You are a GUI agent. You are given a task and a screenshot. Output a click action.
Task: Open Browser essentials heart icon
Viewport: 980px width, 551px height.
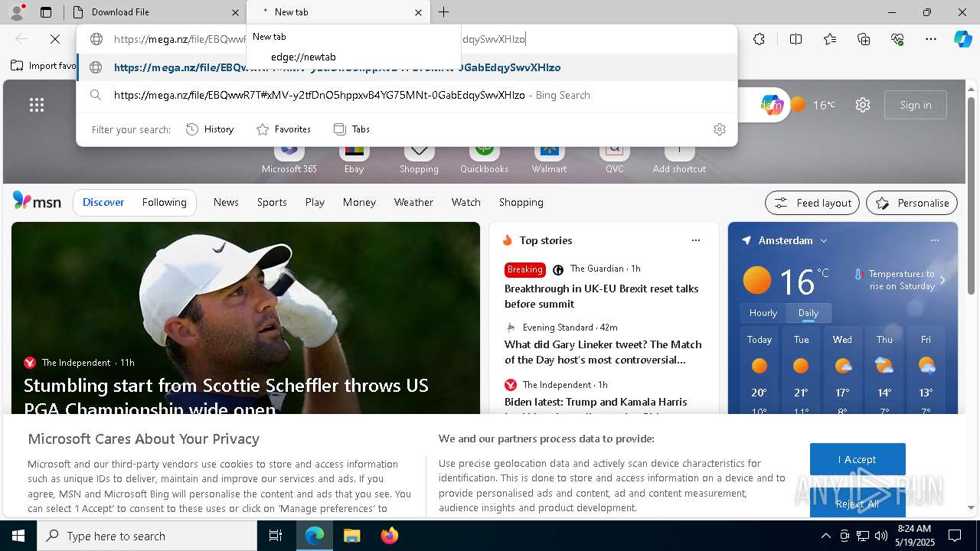pyautogui.click(x=897, y=39)
